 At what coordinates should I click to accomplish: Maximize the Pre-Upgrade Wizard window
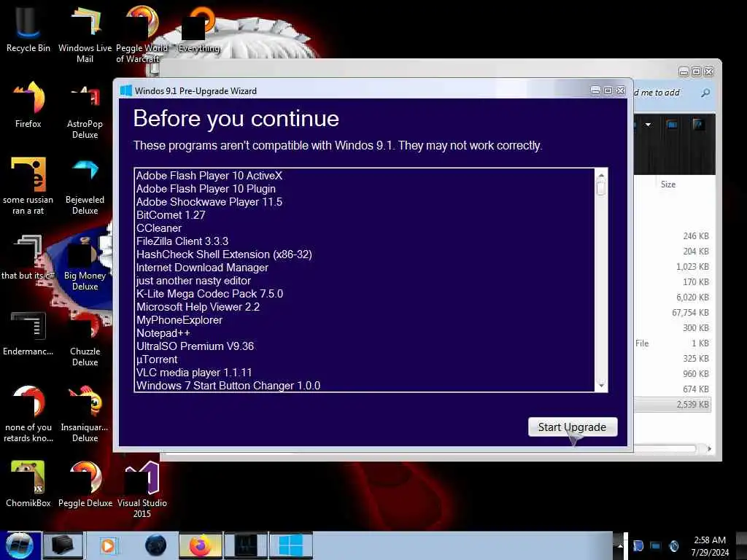tap(608, 90)
